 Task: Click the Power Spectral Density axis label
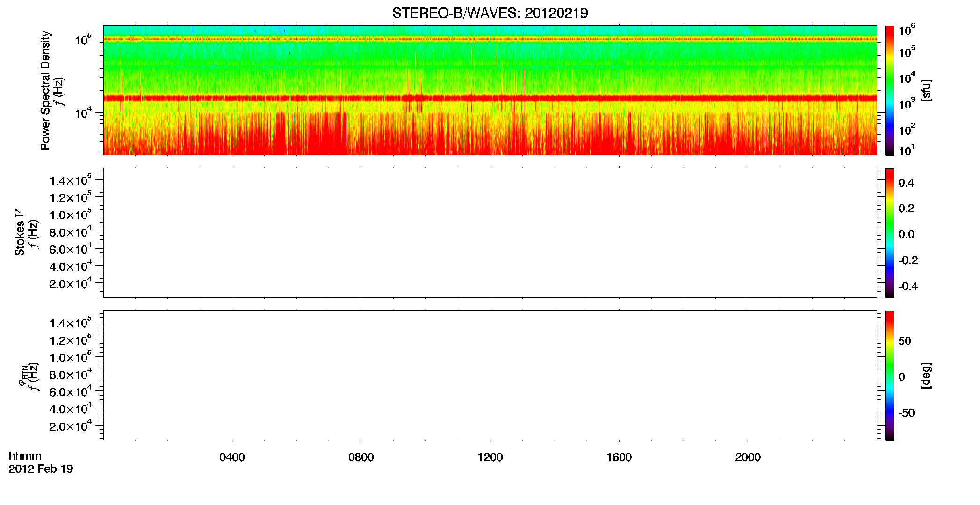pos(45,90)
